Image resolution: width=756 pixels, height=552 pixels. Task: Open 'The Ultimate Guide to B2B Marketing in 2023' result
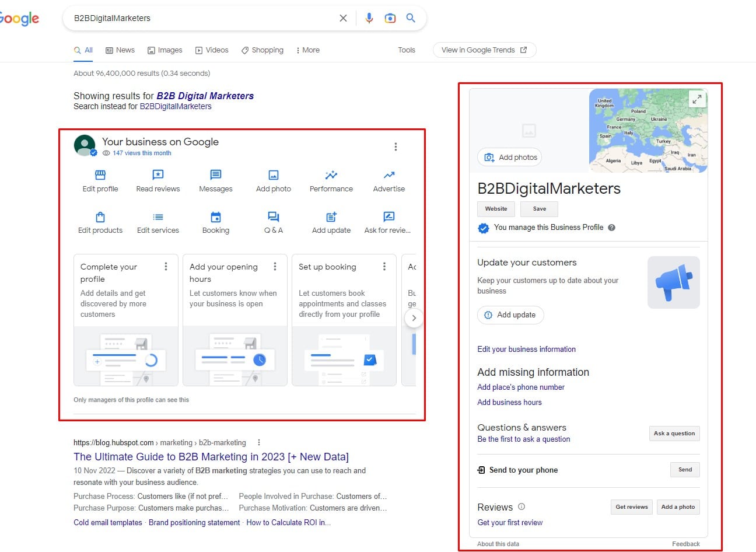coord(211,457)
